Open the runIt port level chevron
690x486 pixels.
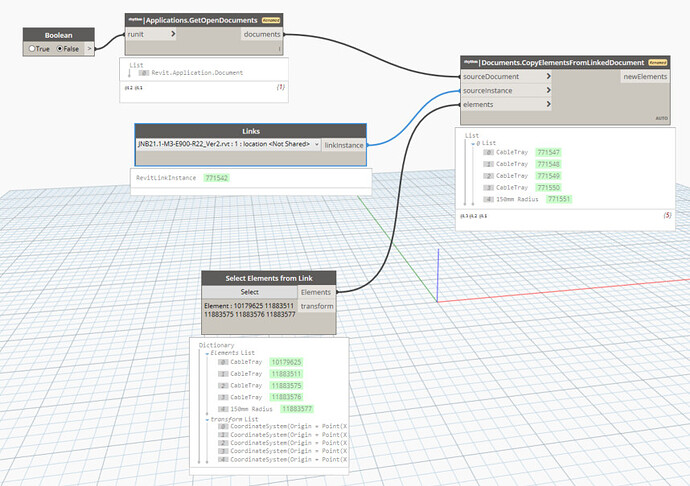[173, 34]
